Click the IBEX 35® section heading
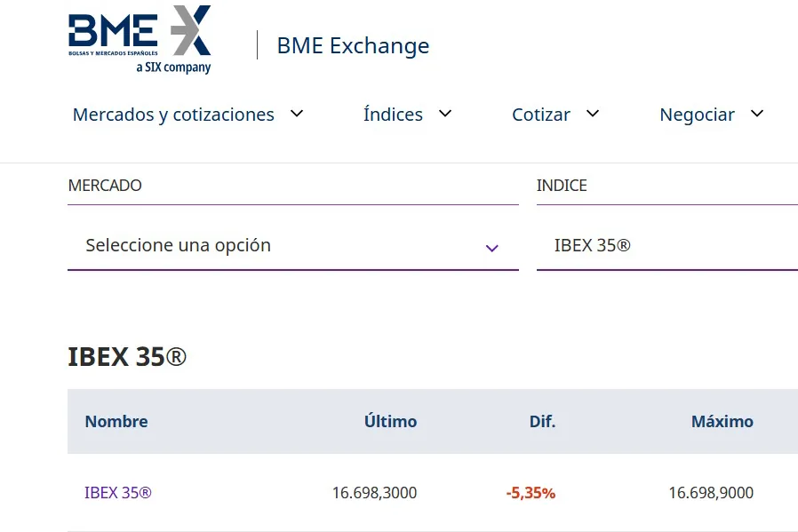 coord(127,356)
